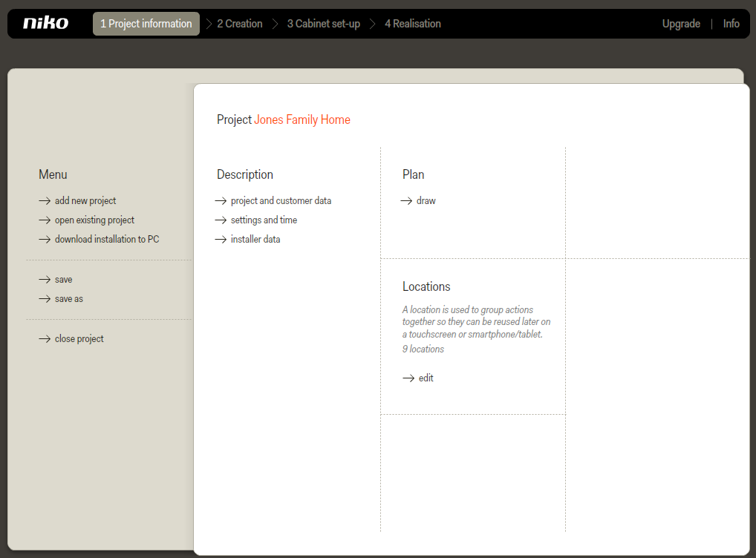Click the save link in the Menu panel
Viewport: 756px width, 558px height.
[x=64, y=280]
